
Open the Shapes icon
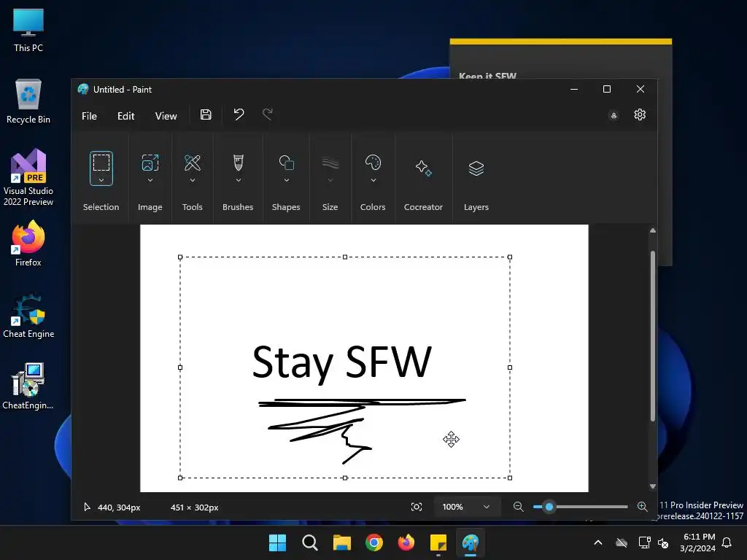pyautogui.click(x=286, y=163)
